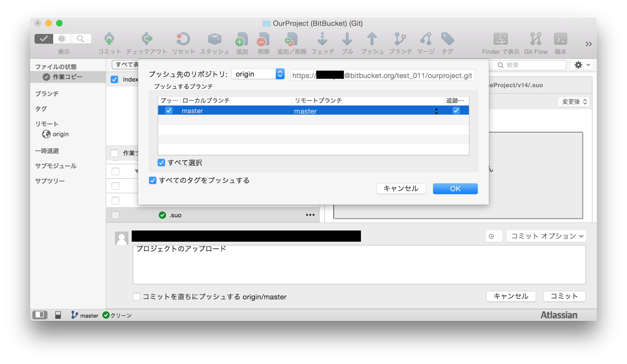Enable コミットを直ちにプッシュする origin/master
The image size is (627, 364).
[x=136, y=297]
